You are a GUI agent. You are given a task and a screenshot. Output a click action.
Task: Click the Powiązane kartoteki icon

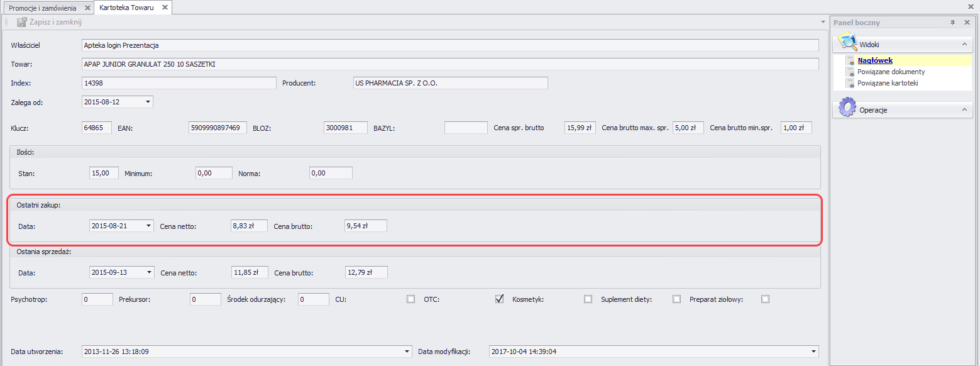coord(850,83)
